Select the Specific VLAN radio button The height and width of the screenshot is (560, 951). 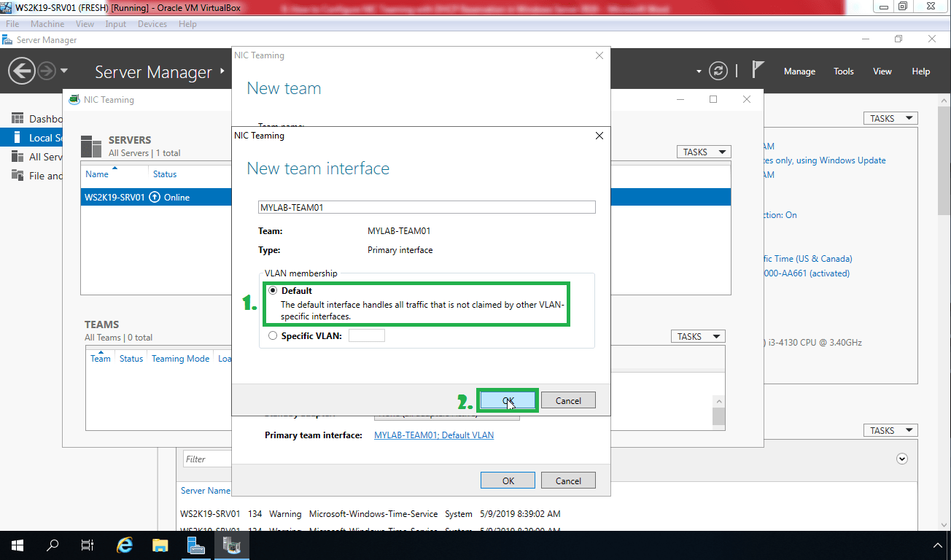[273, 336]
